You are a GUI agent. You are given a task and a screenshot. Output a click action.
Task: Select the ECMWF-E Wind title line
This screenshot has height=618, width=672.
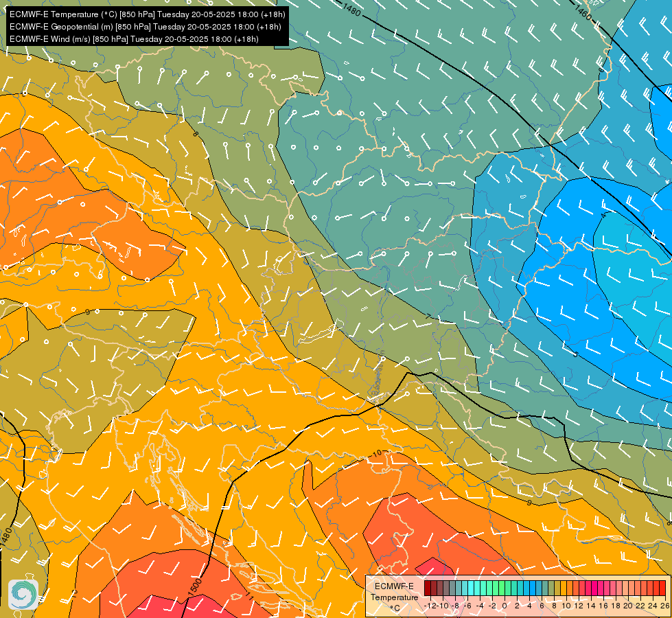(x=134, y=39)
